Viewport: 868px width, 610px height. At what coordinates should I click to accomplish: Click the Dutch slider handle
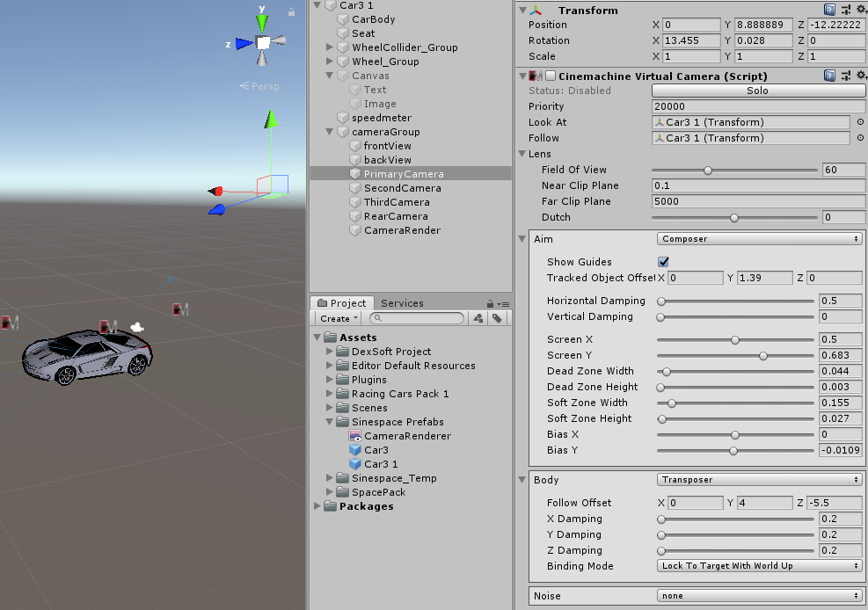pyautogui.click(x=734, y=218)
